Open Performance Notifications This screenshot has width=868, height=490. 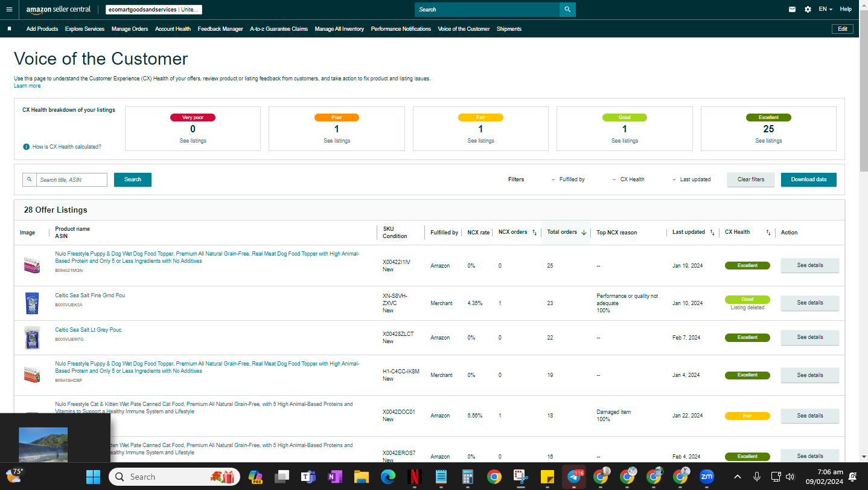point(401,29)
